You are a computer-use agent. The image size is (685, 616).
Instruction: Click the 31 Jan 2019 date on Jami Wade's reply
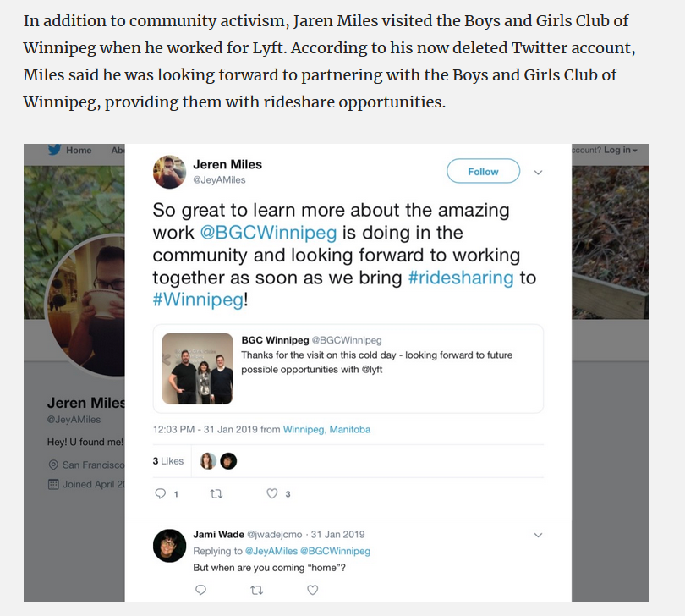[337, 534]
